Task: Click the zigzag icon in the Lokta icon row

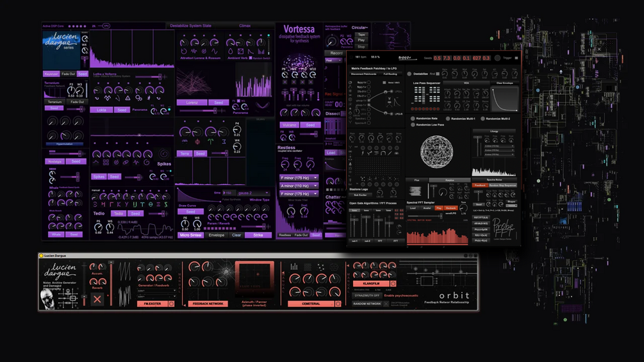Action: (107, 98)
